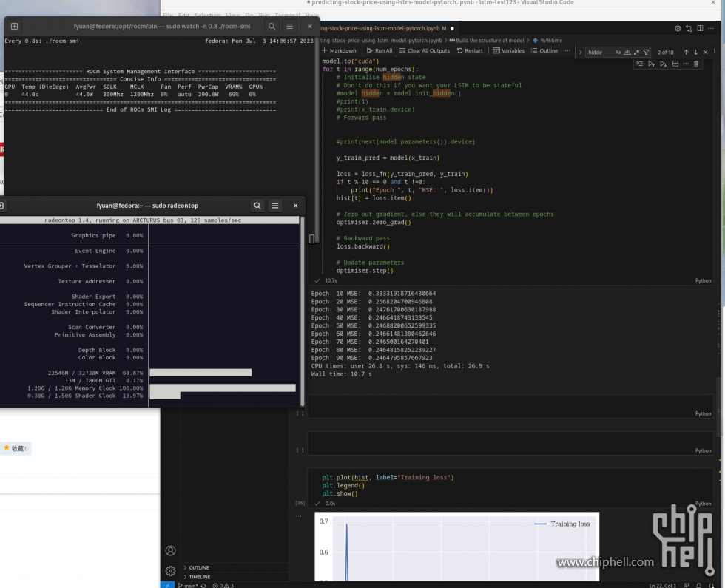
Task: Go to next find match
Action: point(696,53)
